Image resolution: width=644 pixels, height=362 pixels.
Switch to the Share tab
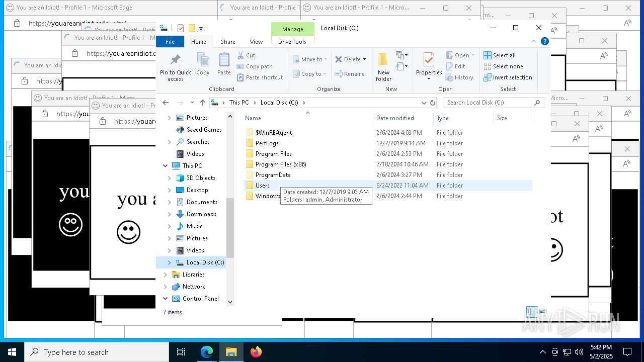tap(228, 42)
